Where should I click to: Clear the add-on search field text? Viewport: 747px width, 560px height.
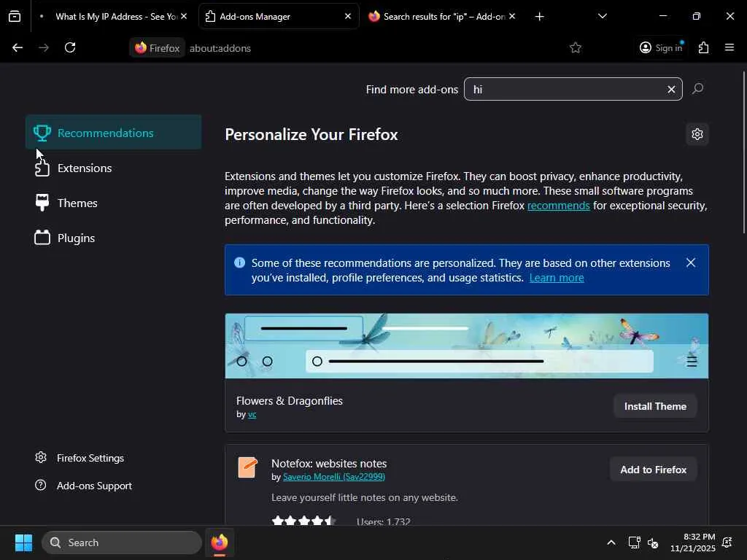[x=671, y=90]
